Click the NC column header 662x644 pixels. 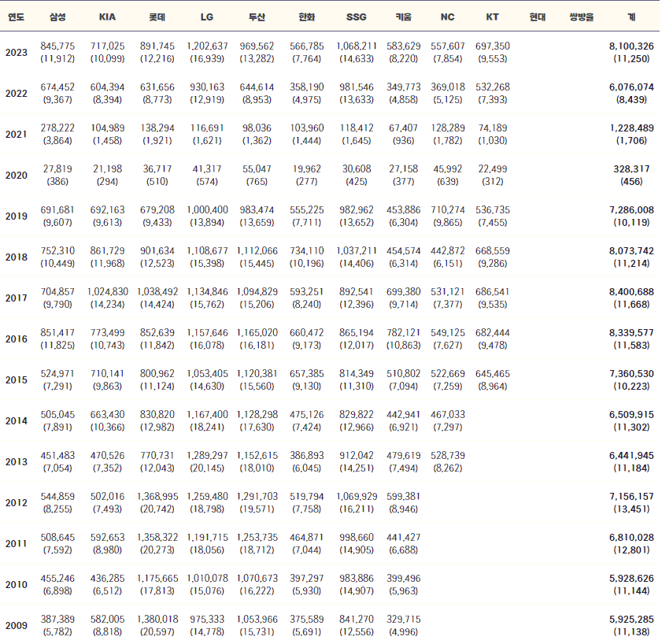pos(448,17)
